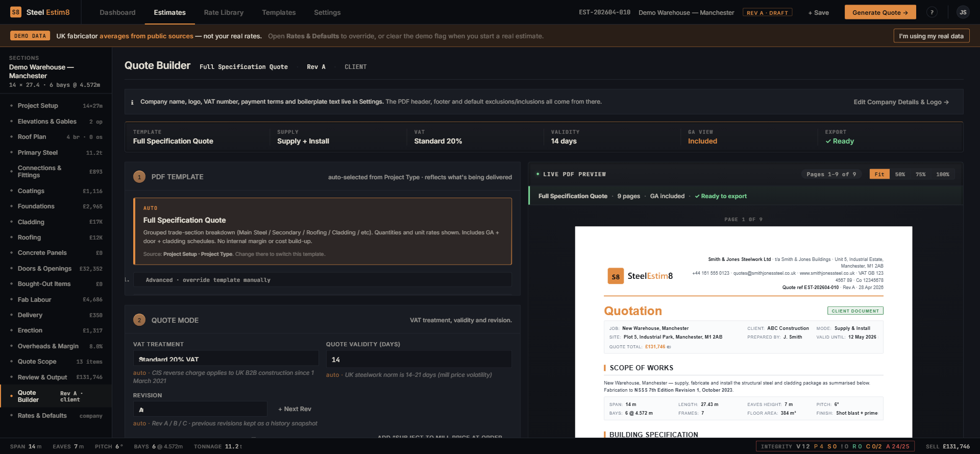The image size is (980, 454).
Task: Open Elevations & Gables section
Action: (56, 122)
